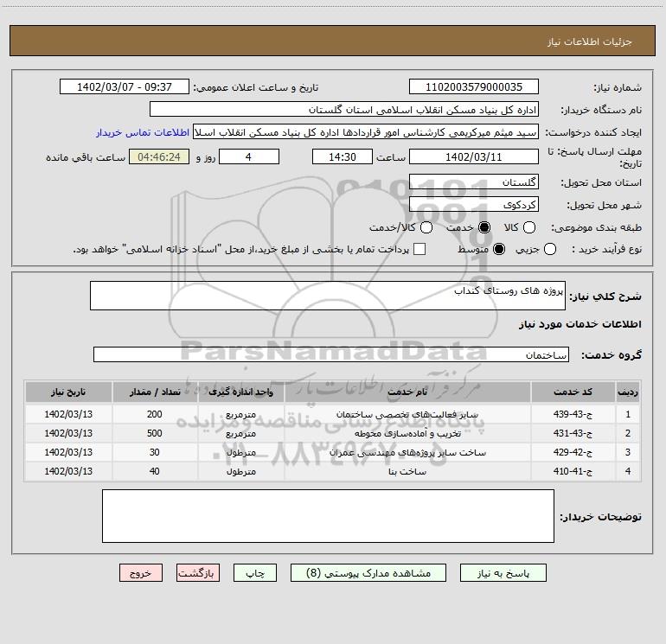Click the need date 1402/03/13 in row 2
This screenshot has width=666, height=644.
tap(68, 433)
